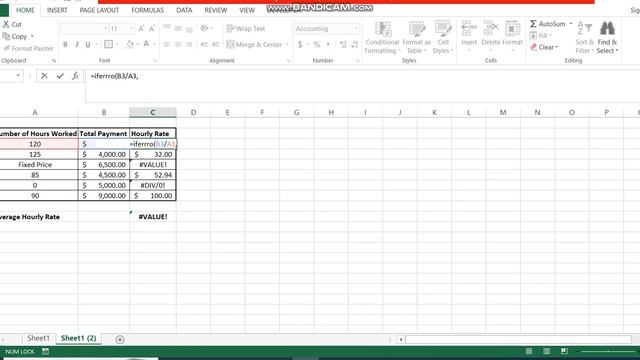Screen dimensions: 640x360
Task: Select column C header
Action: click(153, 112)
